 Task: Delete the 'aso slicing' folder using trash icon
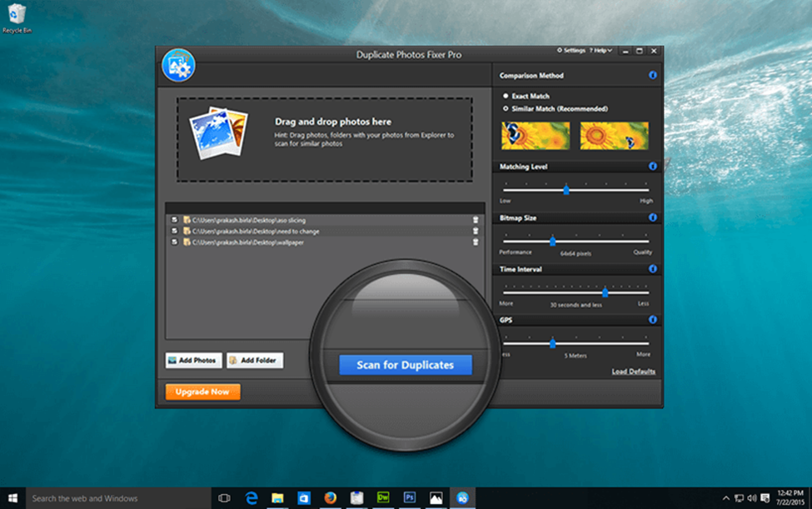tap(476, 220)
